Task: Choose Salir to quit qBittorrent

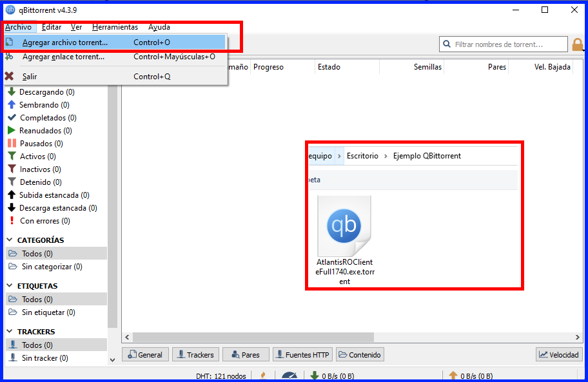Action: 114,77
